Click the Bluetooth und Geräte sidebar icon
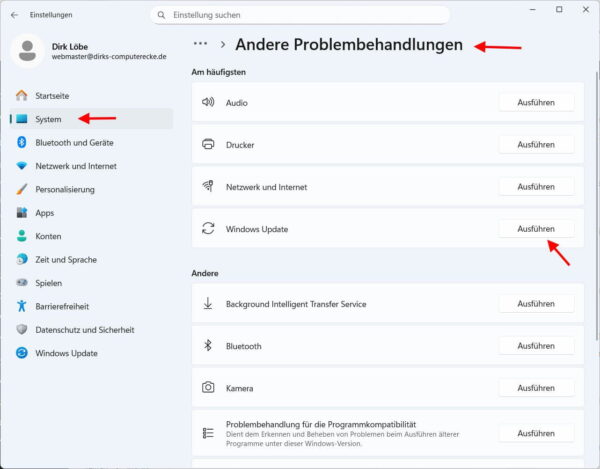 coord(22,142)
